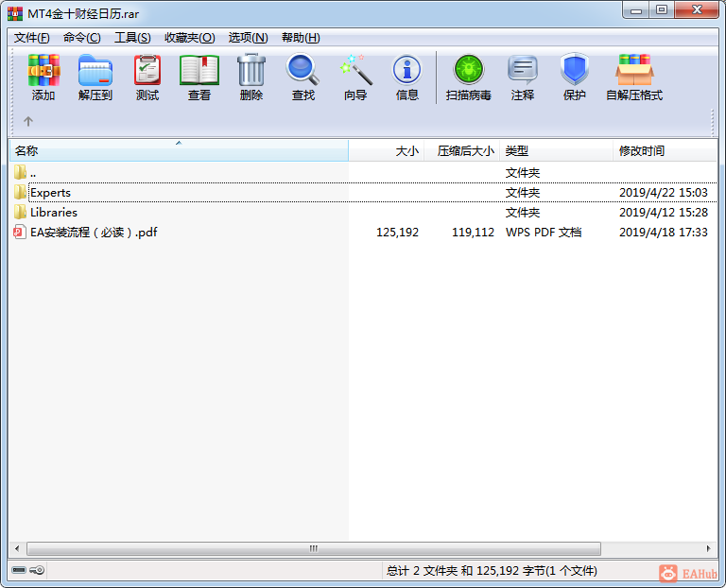Click the 2019/4/12 15:28 date cell
This screenshot has height=588, width=726.
pos(664,213)
